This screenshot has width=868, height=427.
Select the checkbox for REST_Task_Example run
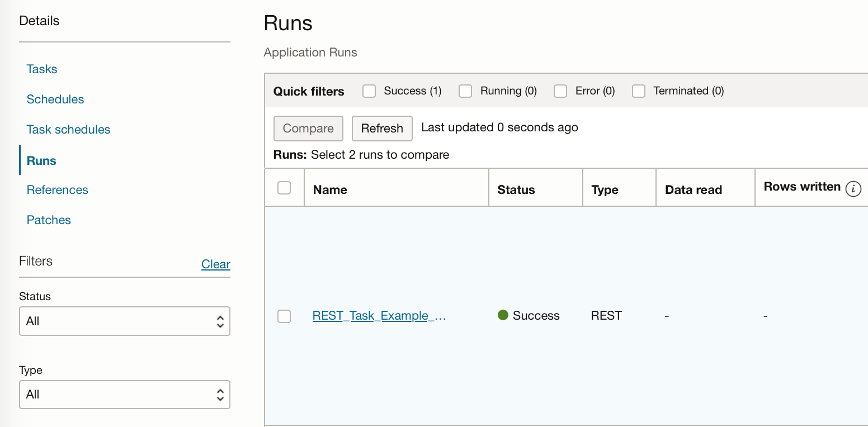pos(284,316)
